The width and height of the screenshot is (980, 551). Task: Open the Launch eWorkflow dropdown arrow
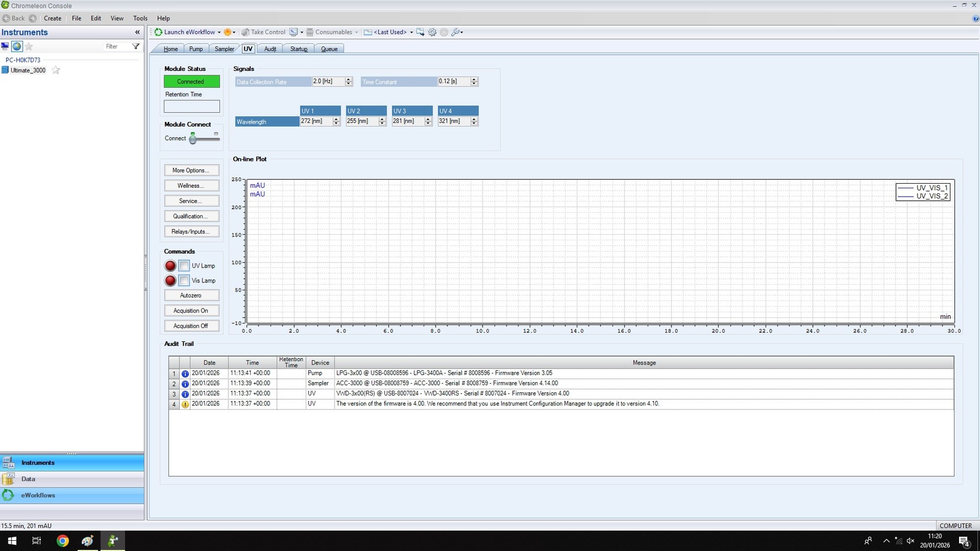tap(221, 32)
